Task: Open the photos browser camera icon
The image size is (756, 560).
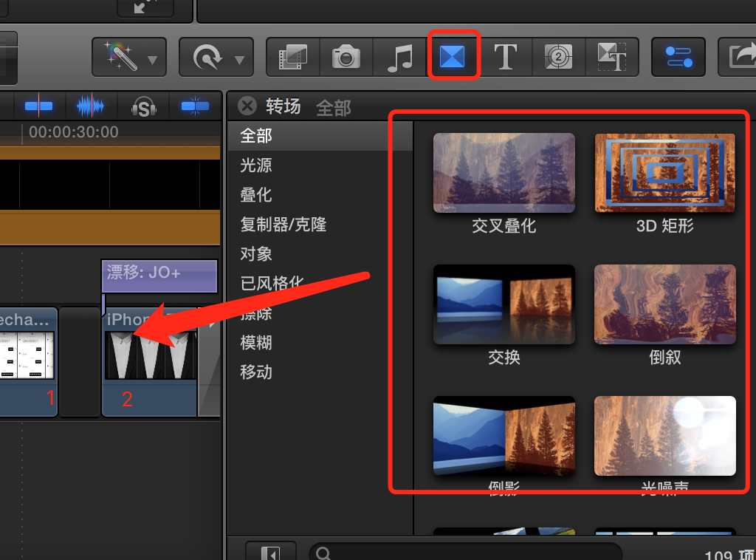Action: 346,57
